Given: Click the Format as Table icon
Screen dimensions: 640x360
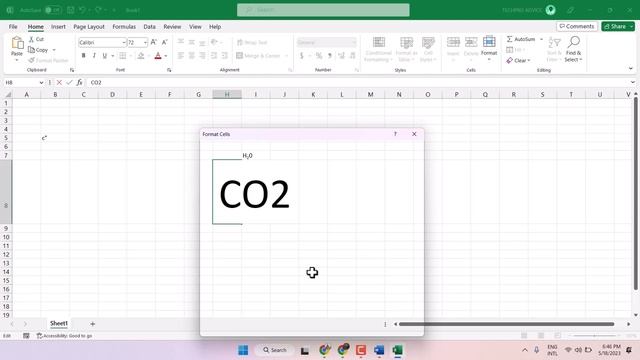Looking at the screenshot, I should (x=407, y=42).
